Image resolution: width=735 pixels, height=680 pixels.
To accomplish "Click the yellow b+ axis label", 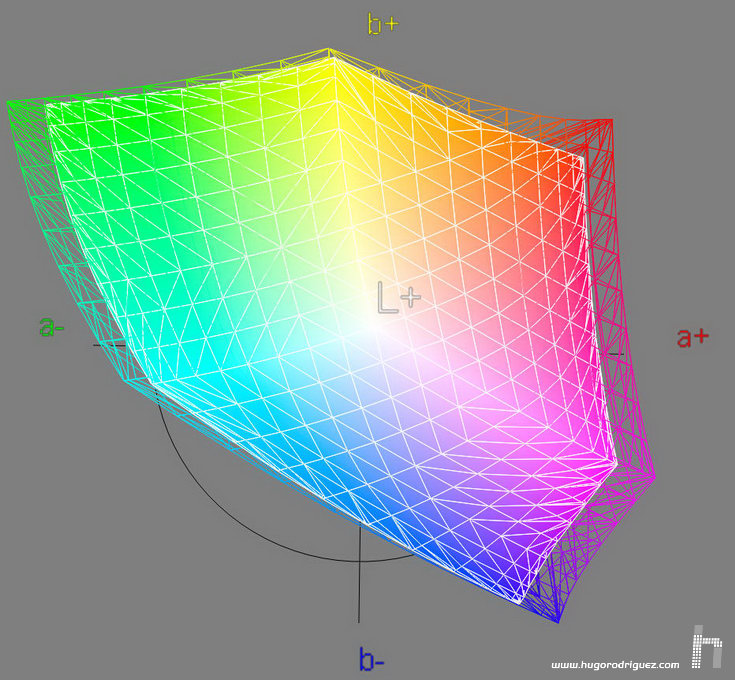I will point(383,25).
